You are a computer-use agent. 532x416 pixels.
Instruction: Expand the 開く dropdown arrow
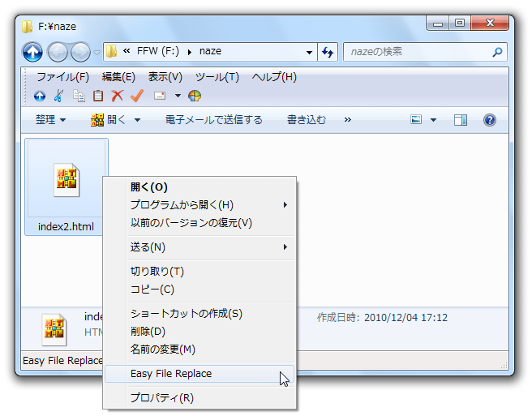click(x=137, y=120)
